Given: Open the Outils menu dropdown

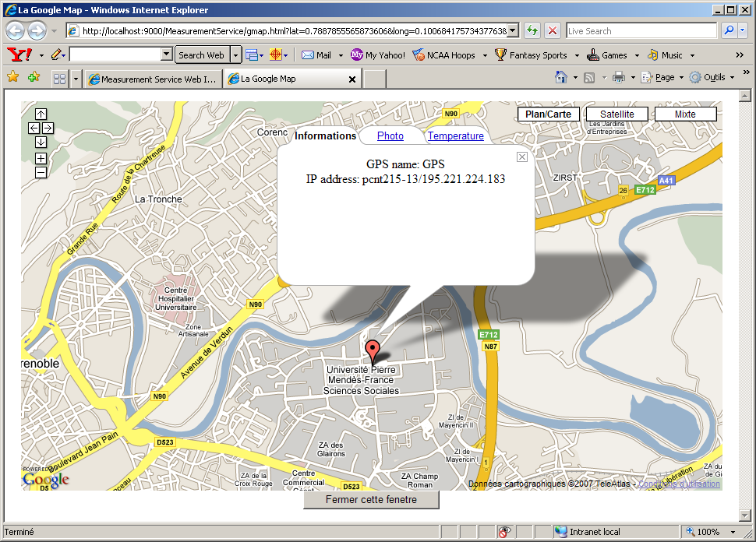Looking at the screenshot, I should 712,77.
